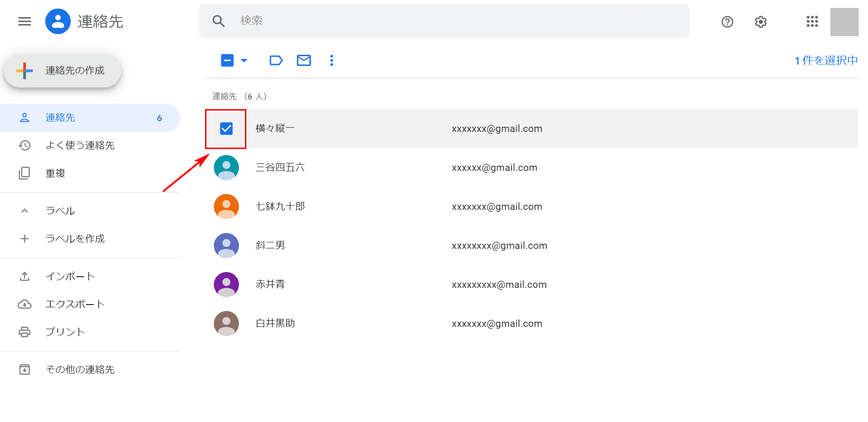The image size is (868, 422).
Task: Click email xxxxxxxx@gmail.com of 斜二男
Action: click(x=500, y=246)
